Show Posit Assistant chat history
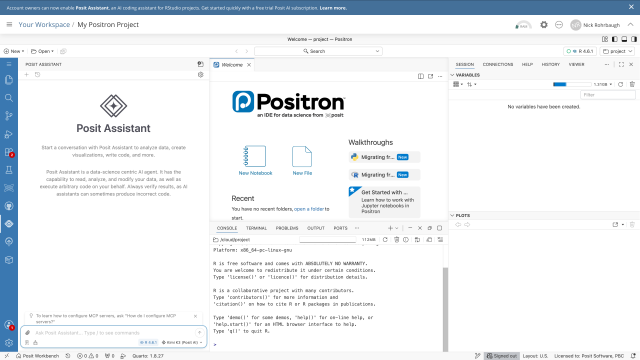640x360 pixels. (x=38, y=75)
